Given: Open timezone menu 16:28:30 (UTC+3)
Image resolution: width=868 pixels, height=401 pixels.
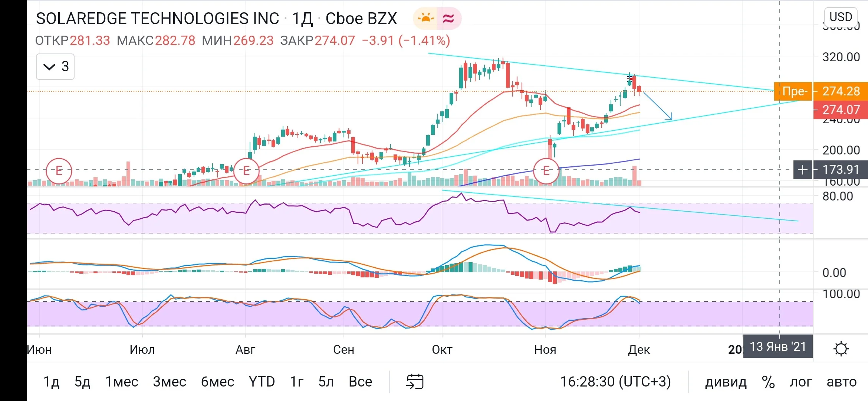Looking at the screenshot, I should click(615, 382).
